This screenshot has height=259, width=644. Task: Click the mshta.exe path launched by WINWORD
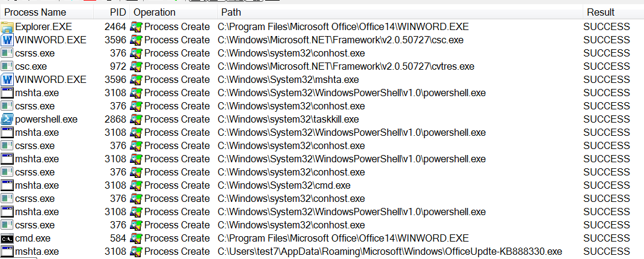288,80
